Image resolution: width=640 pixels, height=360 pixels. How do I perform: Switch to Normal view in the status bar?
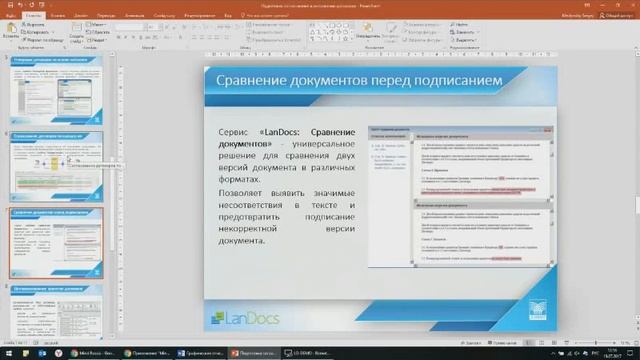pos(528,343)
